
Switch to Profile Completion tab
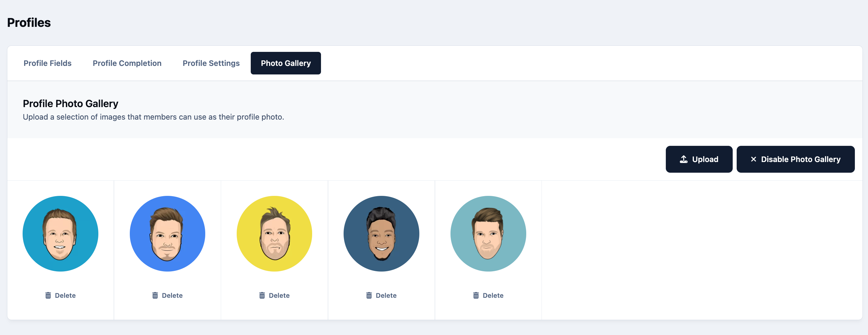(127, 63)
